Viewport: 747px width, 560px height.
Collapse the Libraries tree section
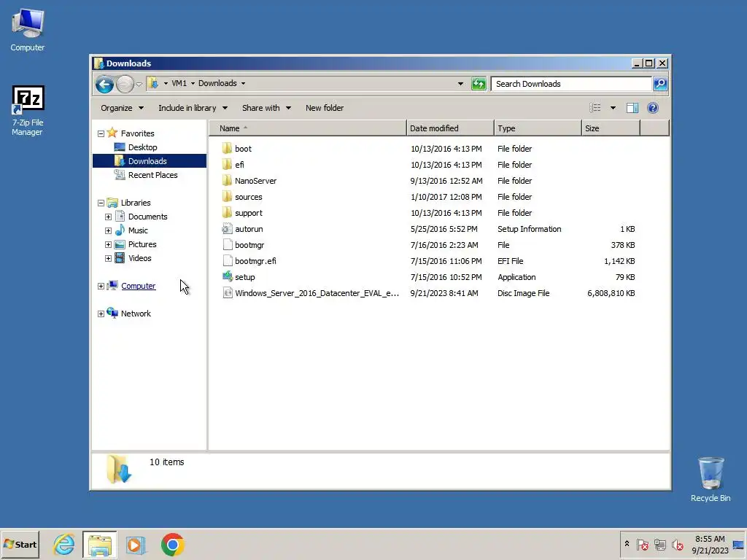pos(101,203)
